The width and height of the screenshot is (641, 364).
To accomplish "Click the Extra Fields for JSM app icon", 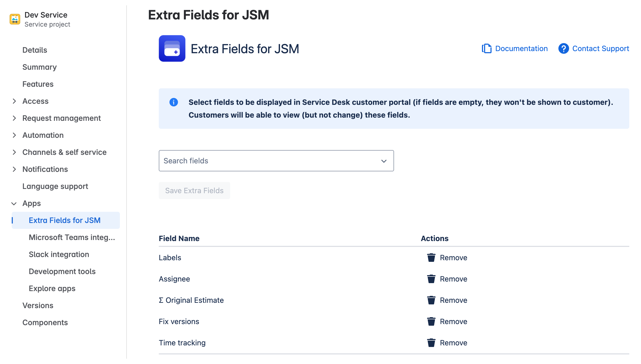I will pyautogui.click(x=172, y=49).
